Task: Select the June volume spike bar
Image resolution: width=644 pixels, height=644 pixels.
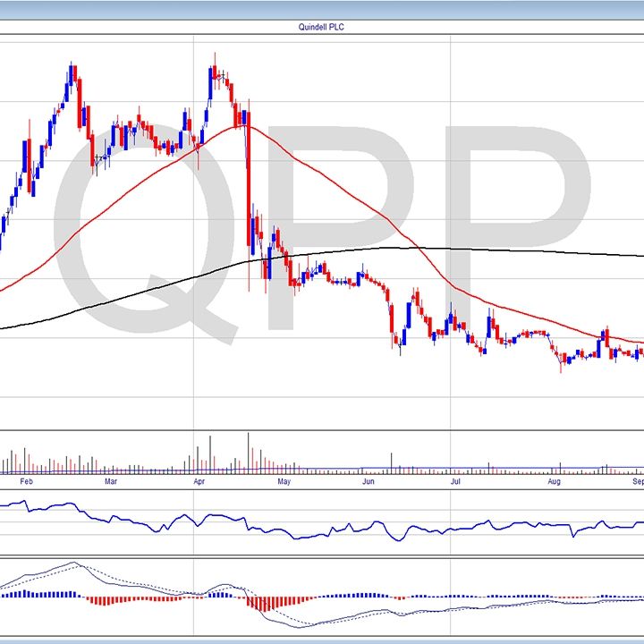Action: [391, 461]
